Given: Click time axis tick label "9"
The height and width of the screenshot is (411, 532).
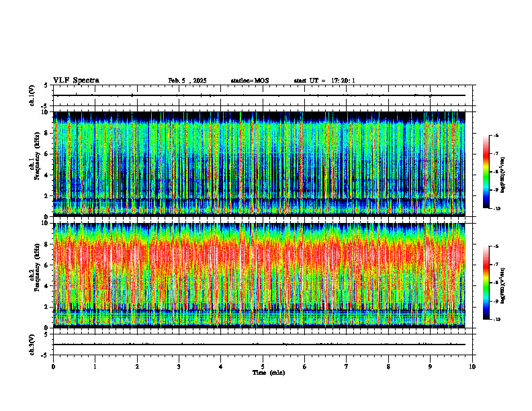Looking at the screenshot, I should click(430, 367).
